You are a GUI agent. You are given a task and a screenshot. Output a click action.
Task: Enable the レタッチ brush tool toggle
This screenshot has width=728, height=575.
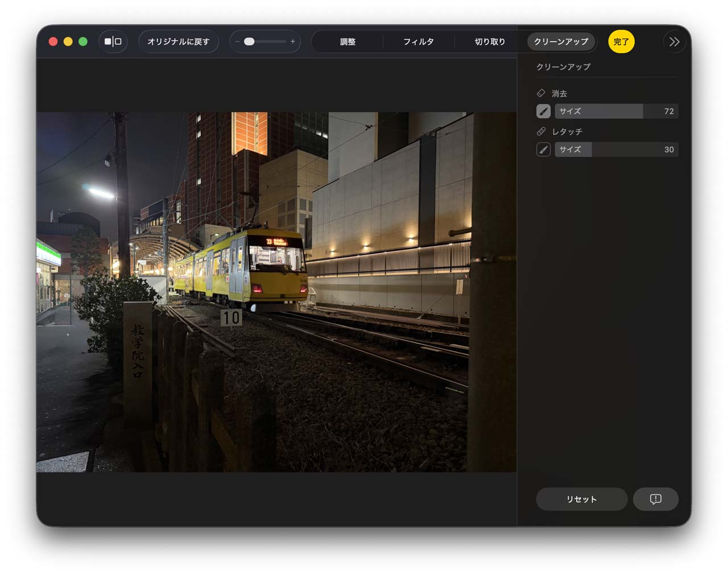pyautogui.click(x=543, y=150)
